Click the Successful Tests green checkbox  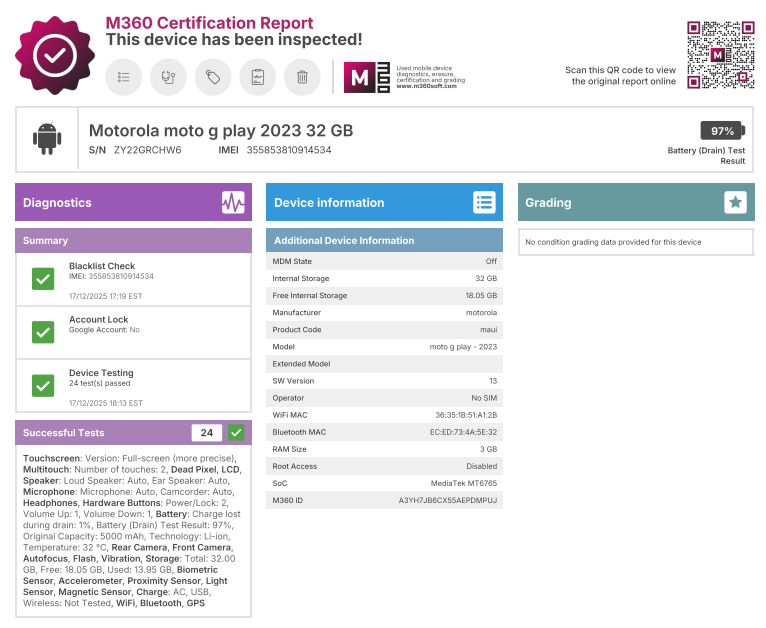coord(236,433)
